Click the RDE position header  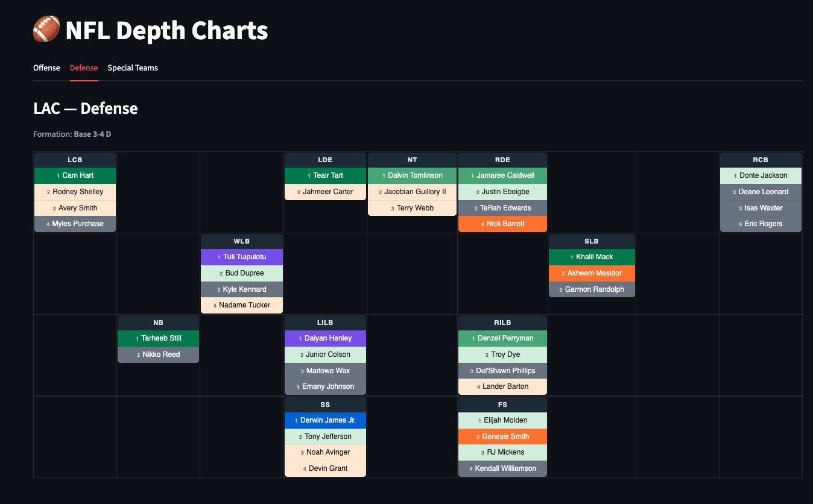click(x=502, y=160)
